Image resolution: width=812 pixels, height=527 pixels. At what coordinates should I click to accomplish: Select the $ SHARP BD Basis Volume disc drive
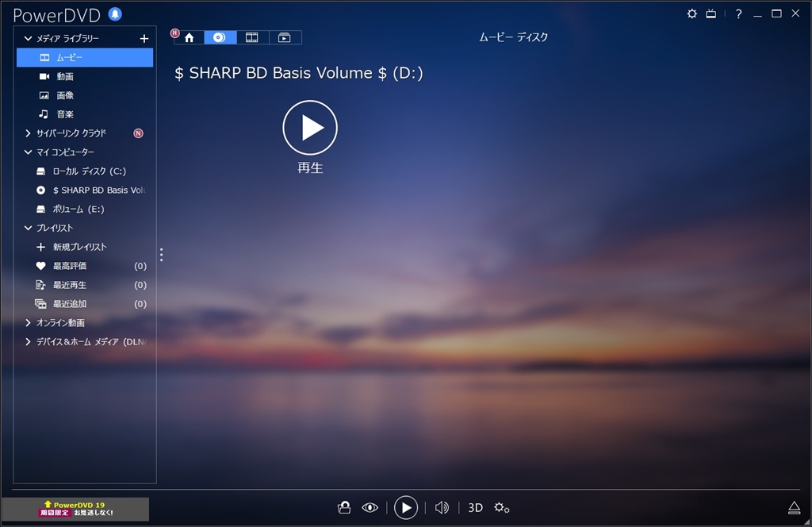(x=85, y=190)
